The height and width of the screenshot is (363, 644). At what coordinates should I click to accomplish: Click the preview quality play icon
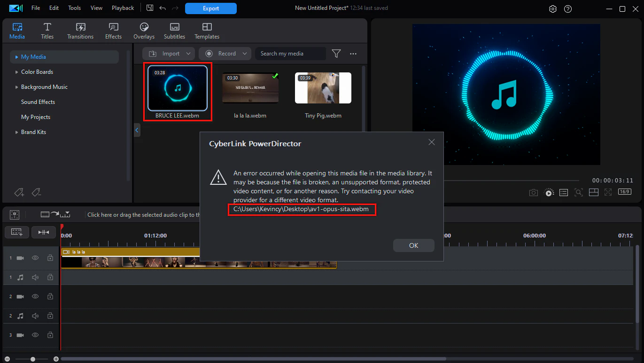click(549, 192)
